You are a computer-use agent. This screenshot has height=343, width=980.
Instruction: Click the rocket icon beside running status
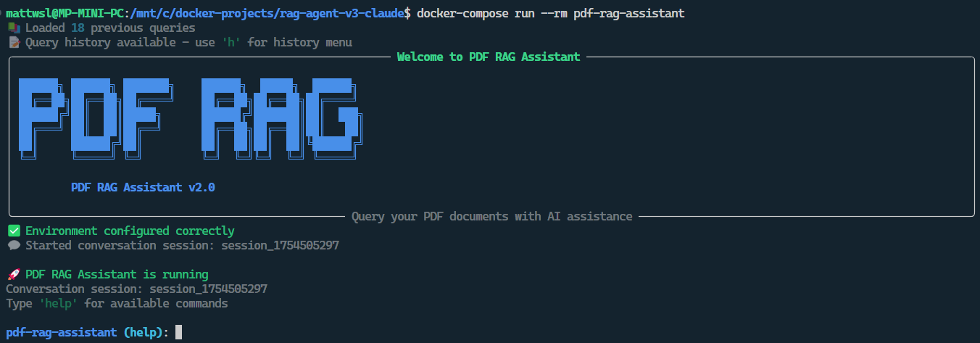click(13, 274)
